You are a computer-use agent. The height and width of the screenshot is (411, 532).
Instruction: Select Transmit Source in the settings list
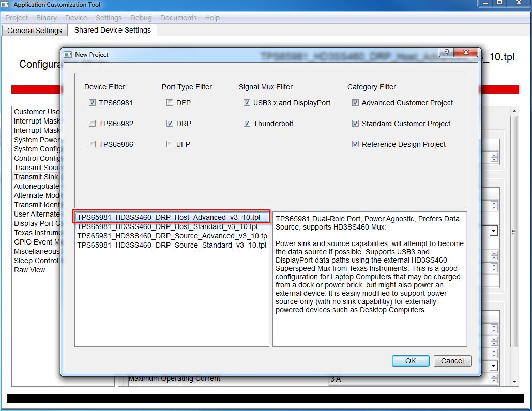click(x=37, y=168)
